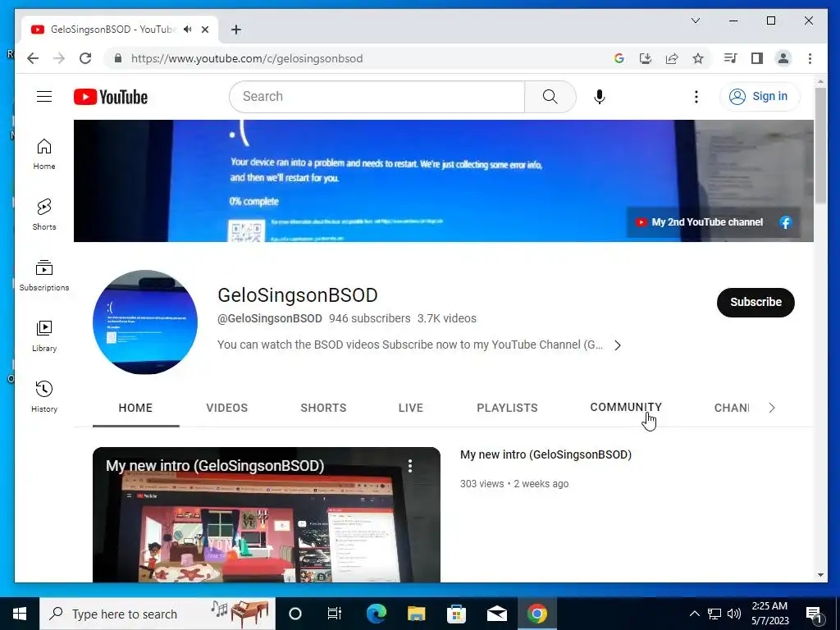The image size is (840, 630).
Task: Open the YouTube hamburger guide menu
Action: pos(44,97)
